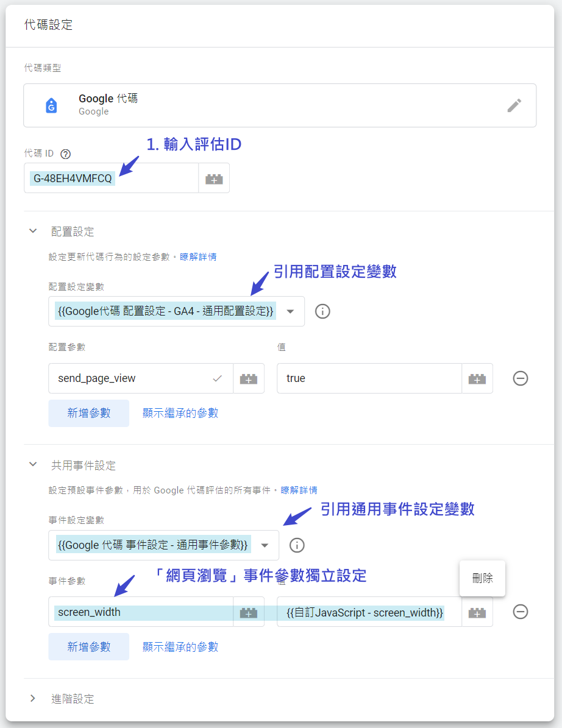Collapse the 共用事件設定 section
562x728 pixels.
33,464
